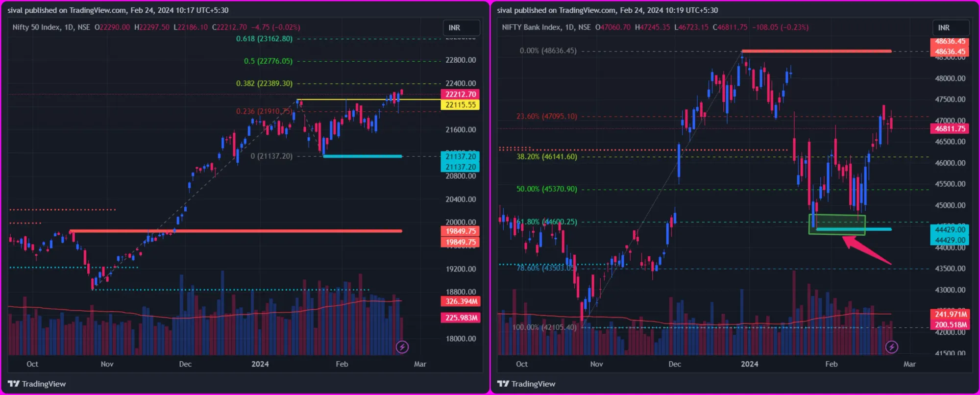Click 20400.00 on the Nifty 50 price axis
This screenshot has height=395, width=980.
pyautogui.click(x=461, y=199)
